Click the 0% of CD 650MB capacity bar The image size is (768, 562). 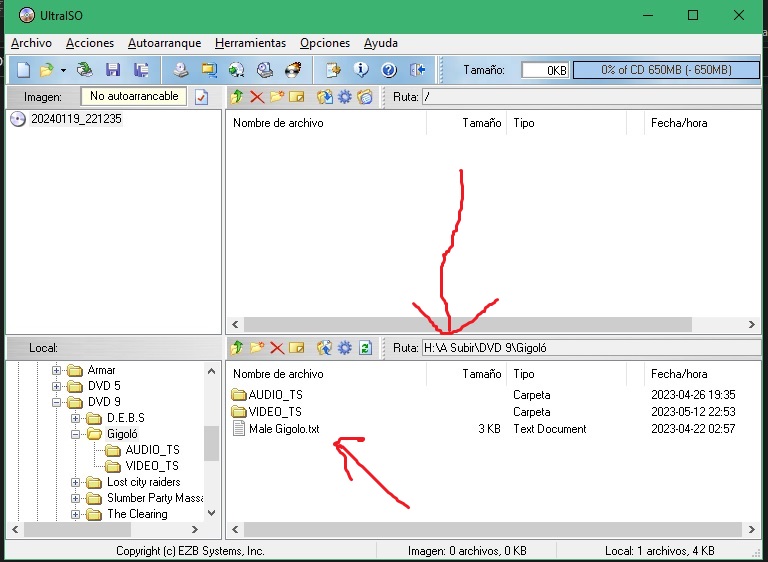pos(666,70)
